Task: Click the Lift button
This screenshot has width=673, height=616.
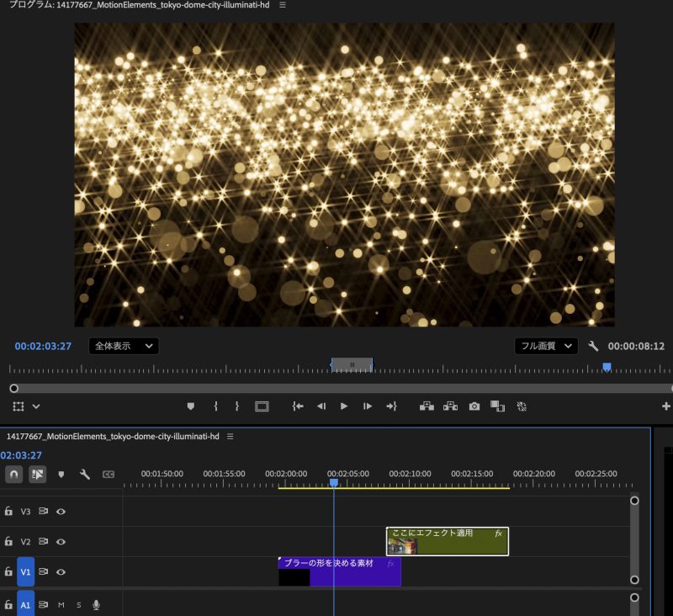Action: tap(427, 406)
